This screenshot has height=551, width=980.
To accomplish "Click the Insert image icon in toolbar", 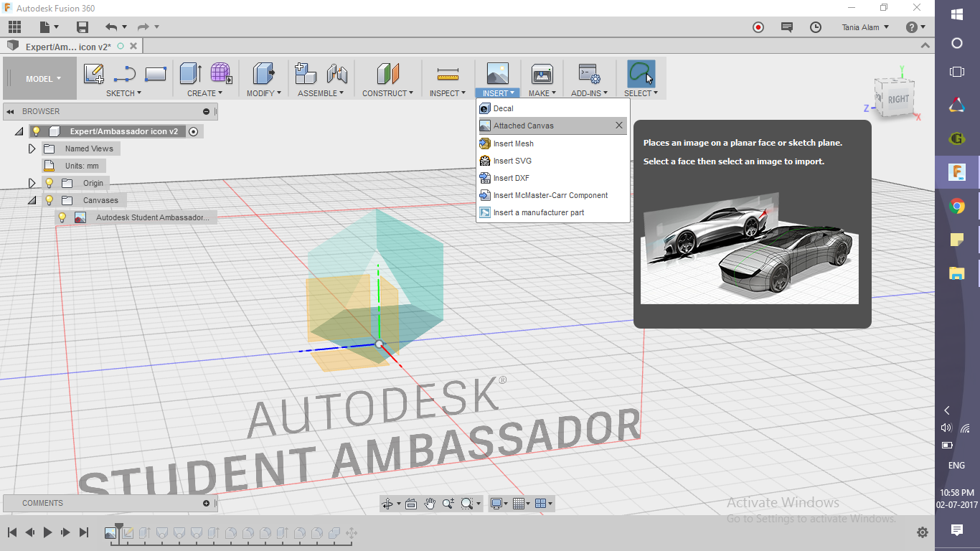I will coord(497,74).
